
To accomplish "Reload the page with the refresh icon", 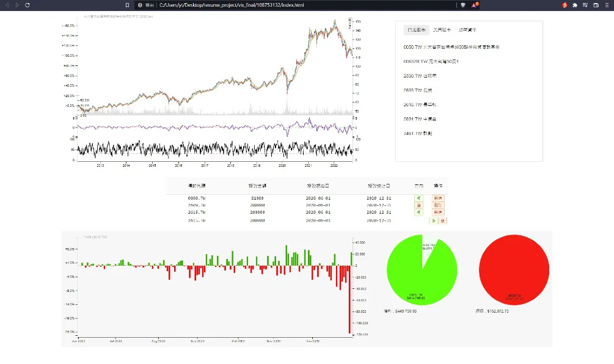I will click(x=27, y=5).
